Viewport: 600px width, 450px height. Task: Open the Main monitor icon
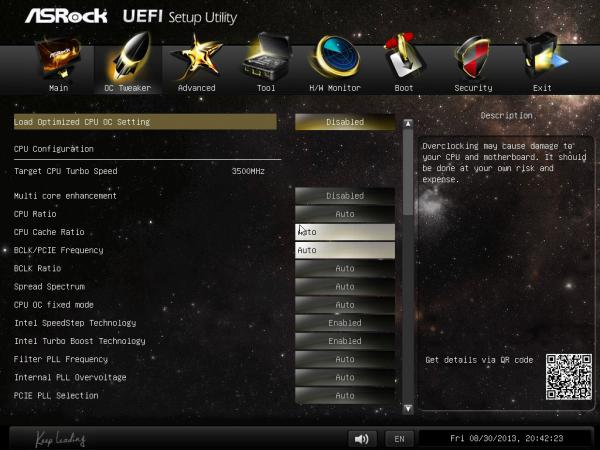[58, 57]
